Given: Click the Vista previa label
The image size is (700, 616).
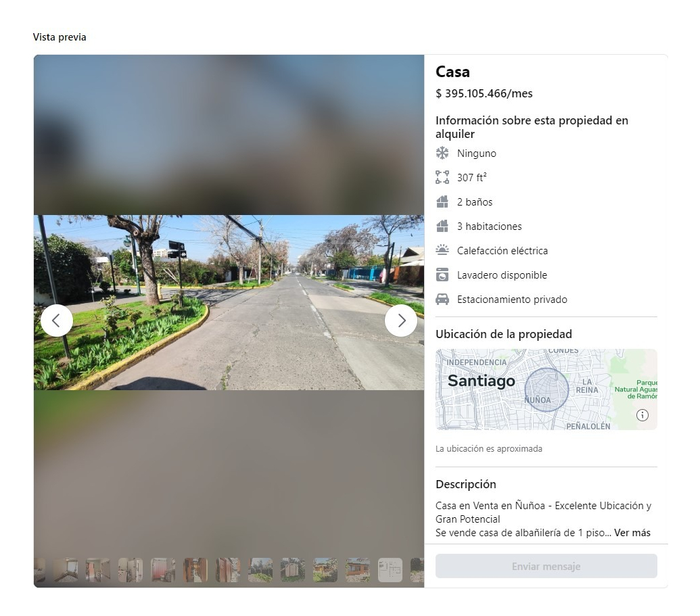Looking at the screenshot, I should (58, 37).
